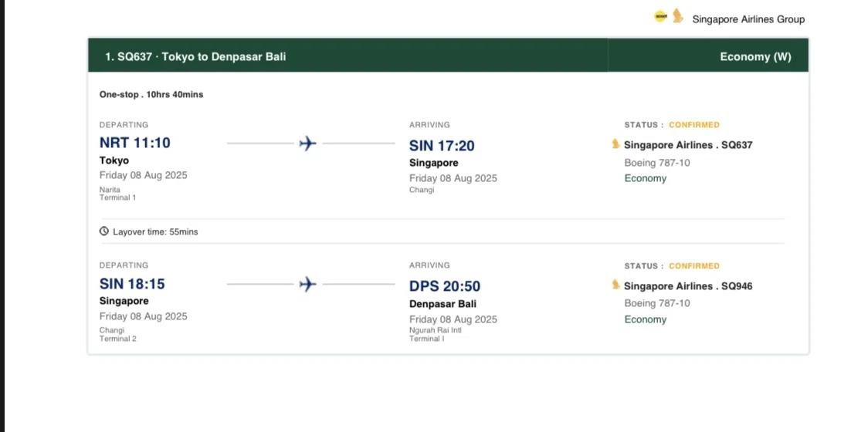This screenshot has height=432, width=868.
Task: Click the airplane icon on the NRT–SIN leg
Action: (308, 143)
